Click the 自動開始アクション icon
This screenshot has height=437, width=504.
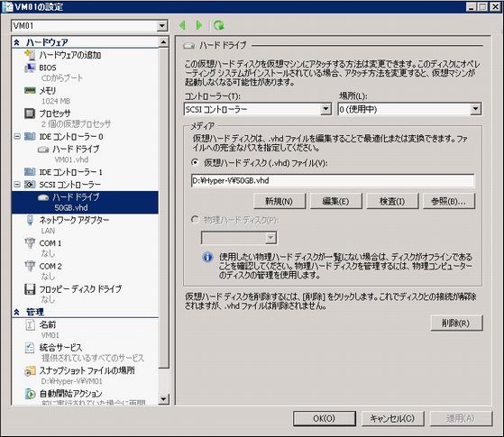30,394
